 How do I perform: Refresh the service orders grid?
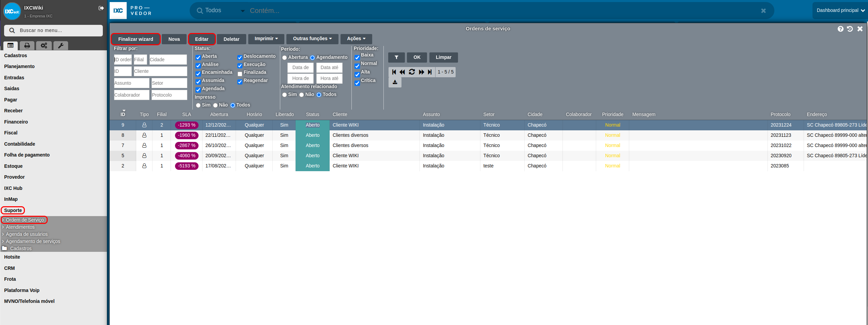(412, 72)
